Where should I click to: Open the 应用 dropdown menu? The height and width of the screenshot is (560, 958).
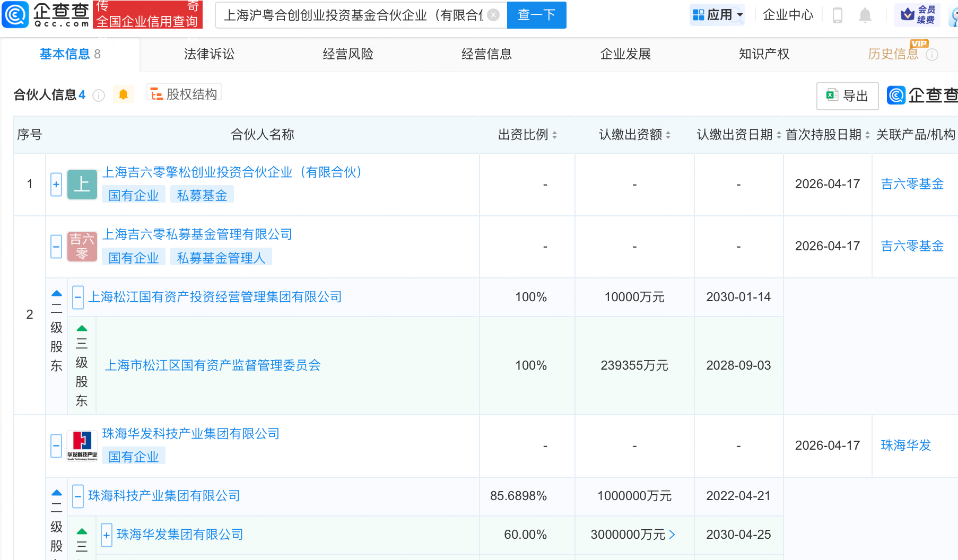tap(719, 15)
